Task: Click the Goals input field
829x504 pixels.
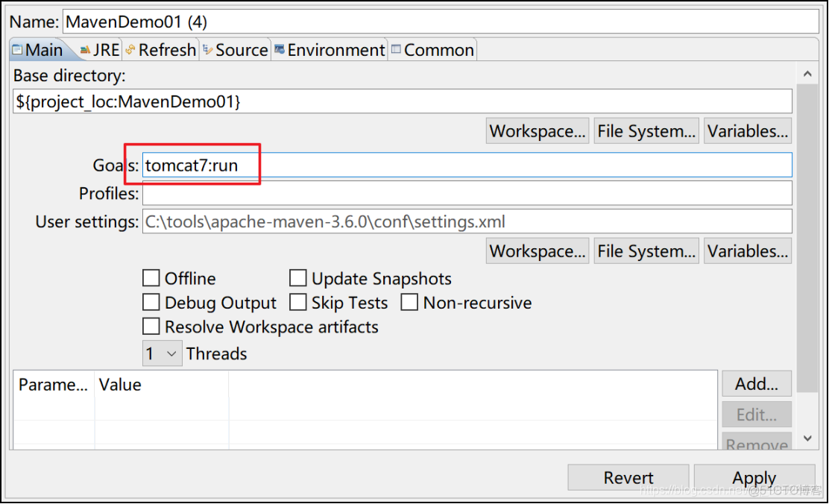Action: click(467, 166)
